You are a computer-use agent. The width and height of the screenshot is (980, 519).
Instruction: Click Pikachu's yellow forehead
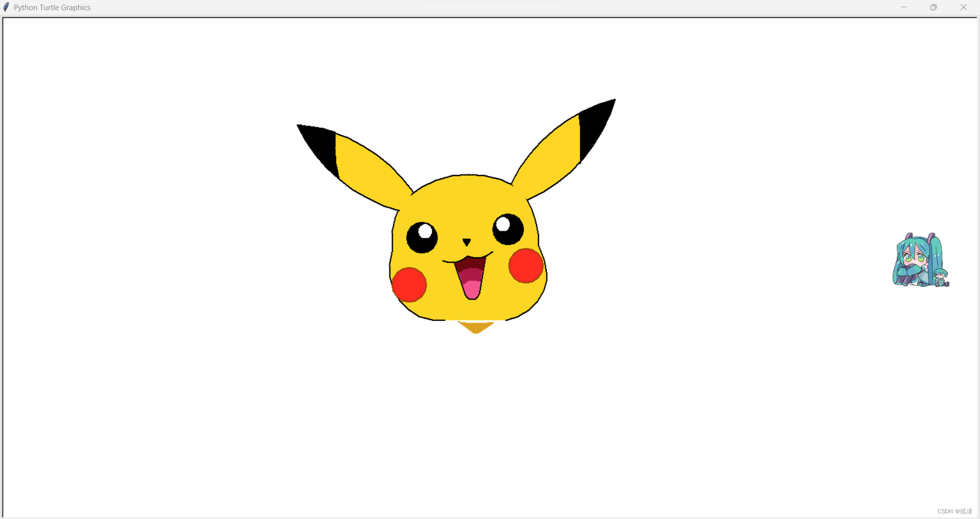467,199
